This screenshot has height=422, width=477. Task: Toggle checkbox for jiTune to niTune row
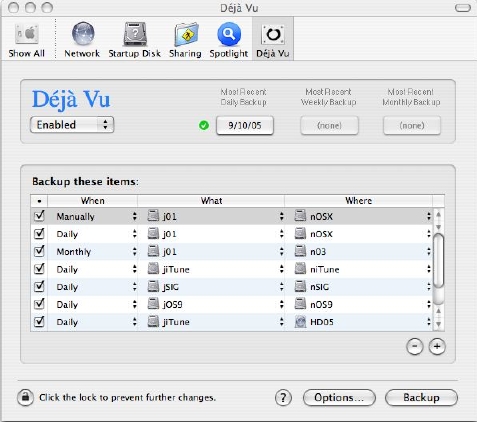click(39, 269)
